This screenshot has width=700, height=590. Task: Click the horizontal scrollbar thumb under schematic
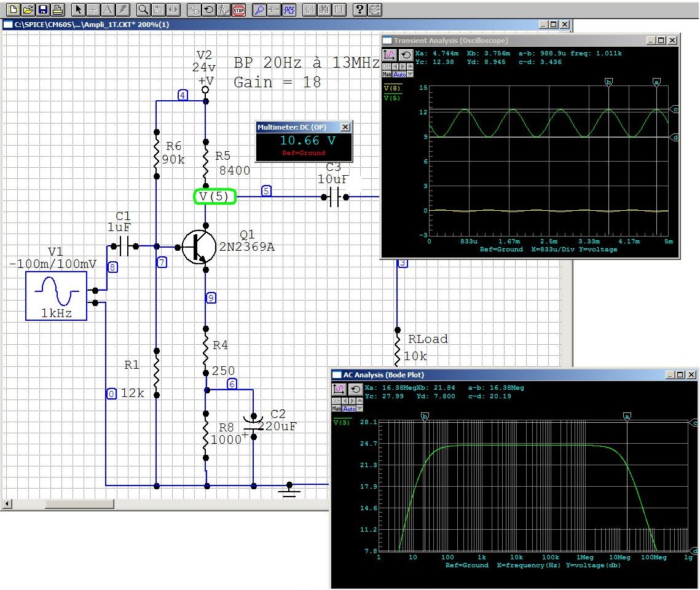(x=79, y=504)
